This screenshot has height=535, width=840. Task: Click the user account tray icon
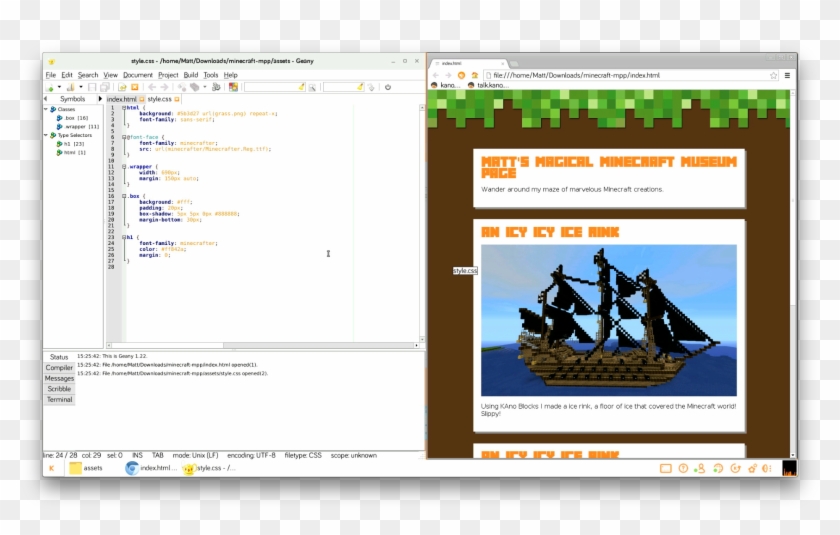[700, 468]
